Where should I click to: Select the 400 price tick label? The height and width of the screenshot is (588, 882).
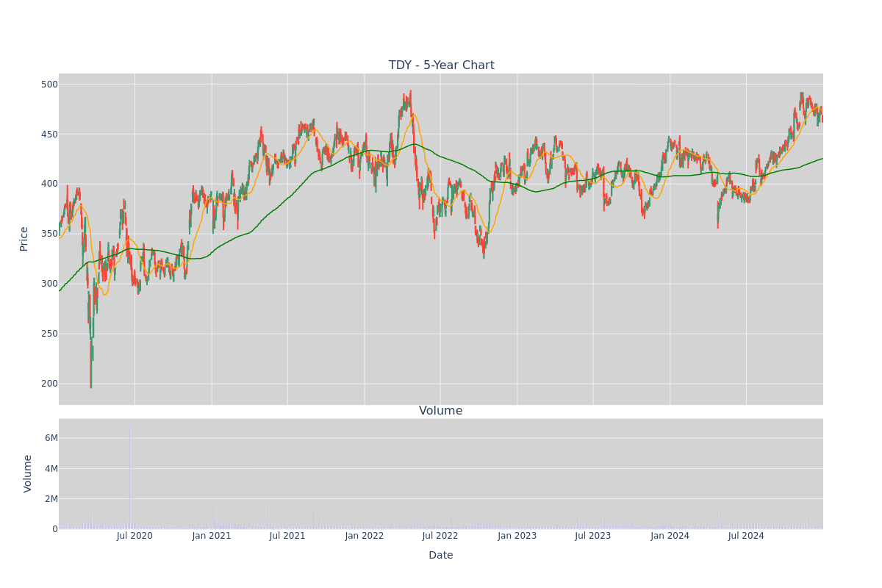tap(49, 184)
